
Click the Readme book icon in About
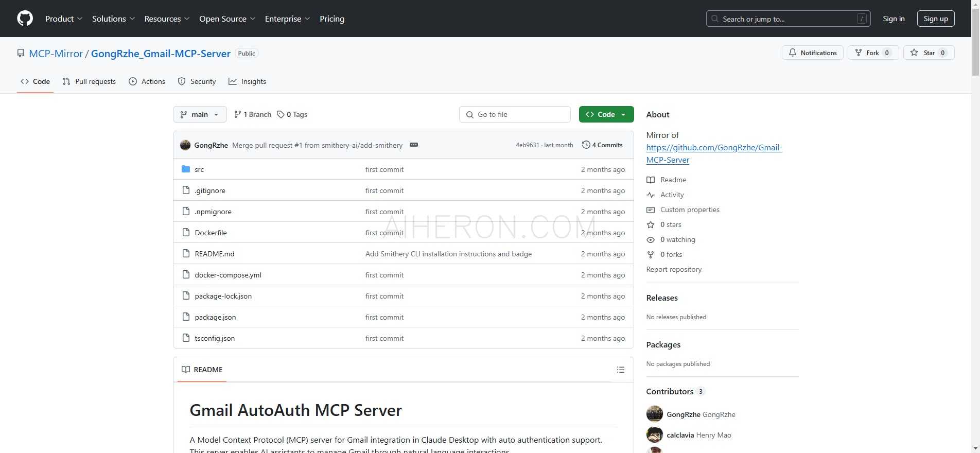tap(651, 180)
